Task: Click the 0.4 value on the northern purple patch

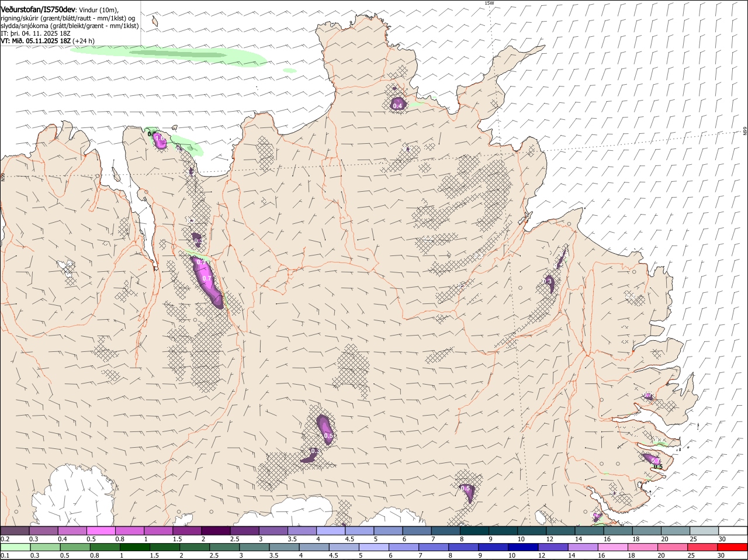Action: [x=398, y=106]
